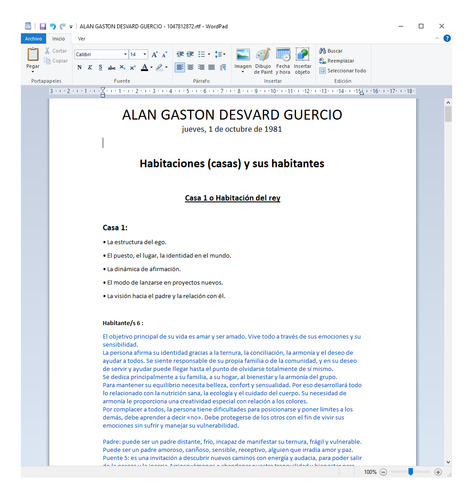Click the zoom slider handle in status bar

(x=411, y=471)
